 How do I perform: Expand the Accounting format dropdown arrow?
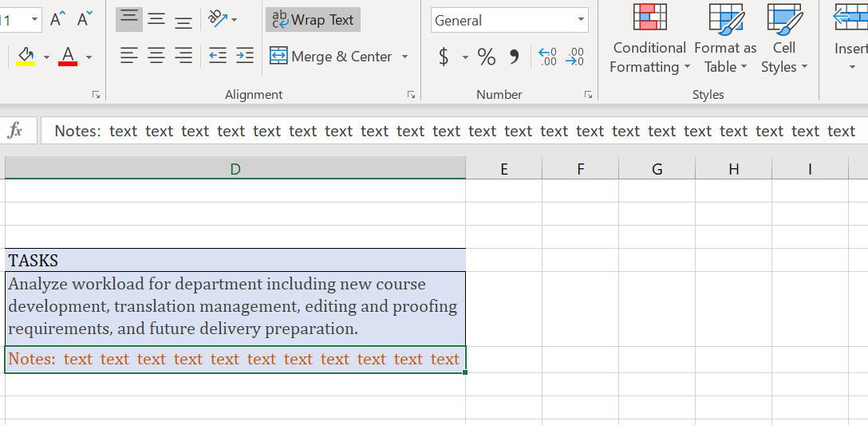465,57
